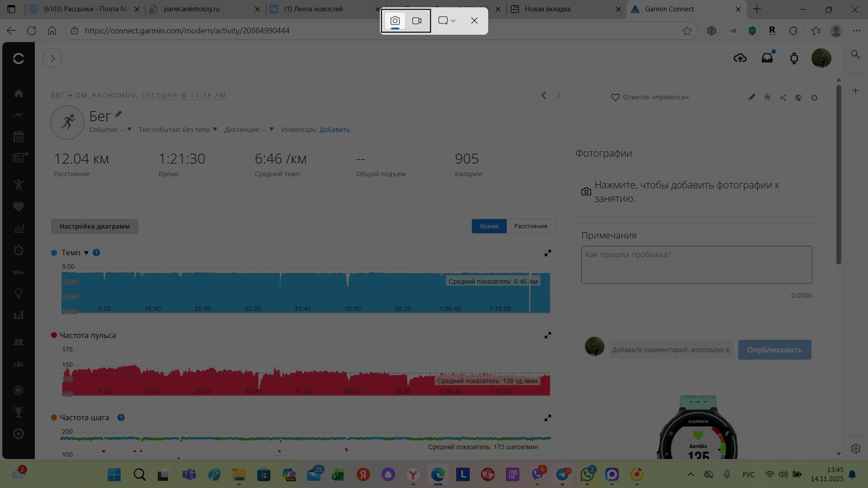Click the Настройка диаграмм button
Viewport: 868px width, 488px height.
pyautogui.click(x=94, y=226)
